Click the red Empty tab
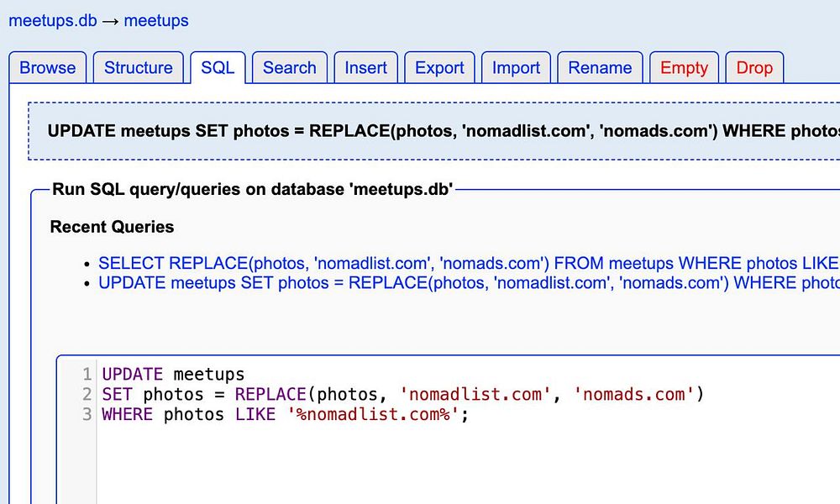Image resolution: width=840 pixels, height=504 pixels. (684, 68)
